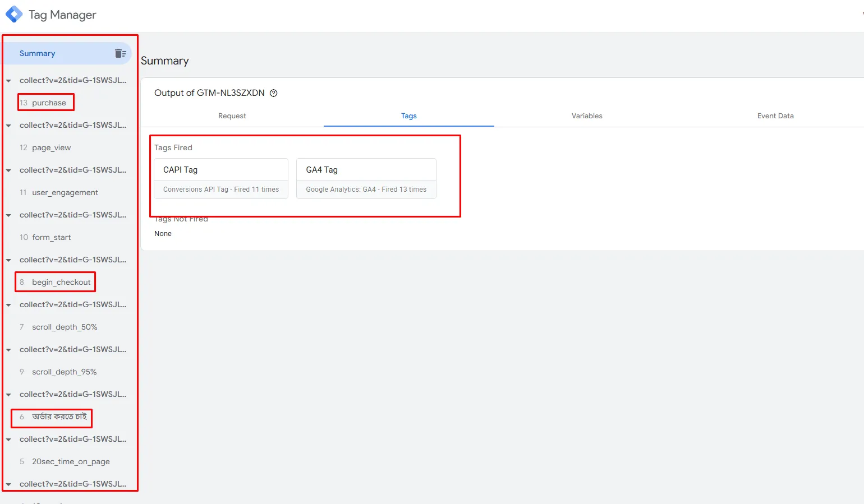Click the clear events icon beside Summary
864x504 pixels.
[x=120, y=53]
